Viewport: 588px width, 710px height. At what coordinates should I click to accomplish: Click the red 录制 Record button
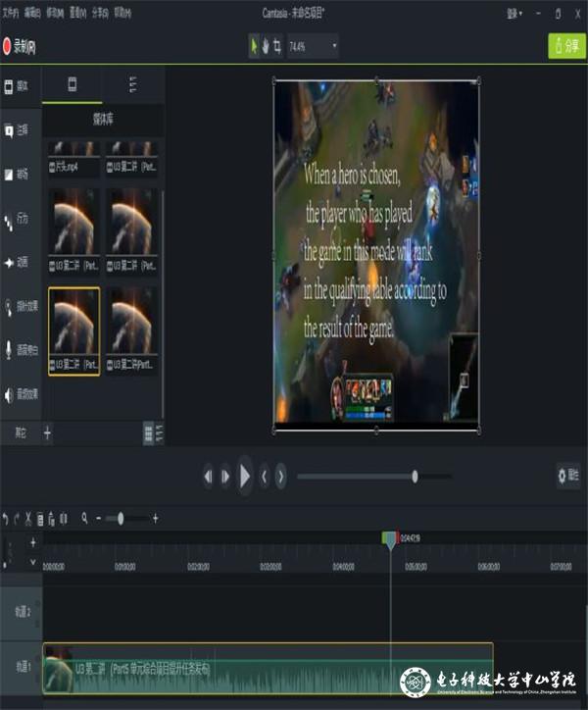click(x=19, y=46)
